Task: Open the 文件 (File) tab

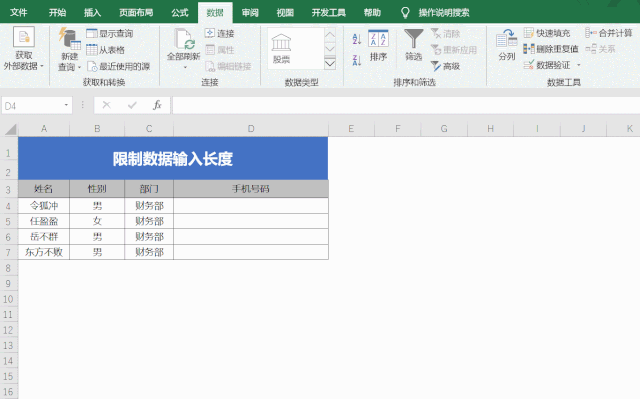Action: 18,13
